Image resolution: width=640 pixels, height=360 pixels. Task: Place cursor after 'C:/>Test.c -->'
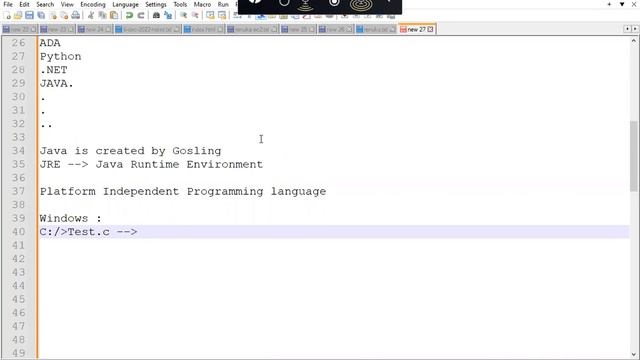tap(138, 232)
